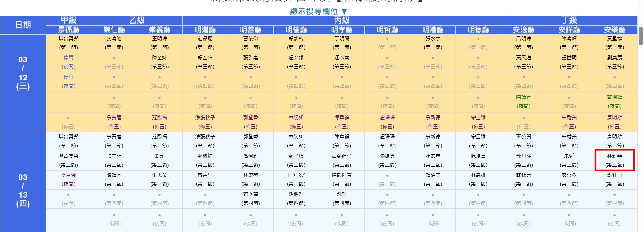The width and height of the screenshot is (644, 232).
Task: Select the 安詳廳 hall header
Action: point(569,30)
